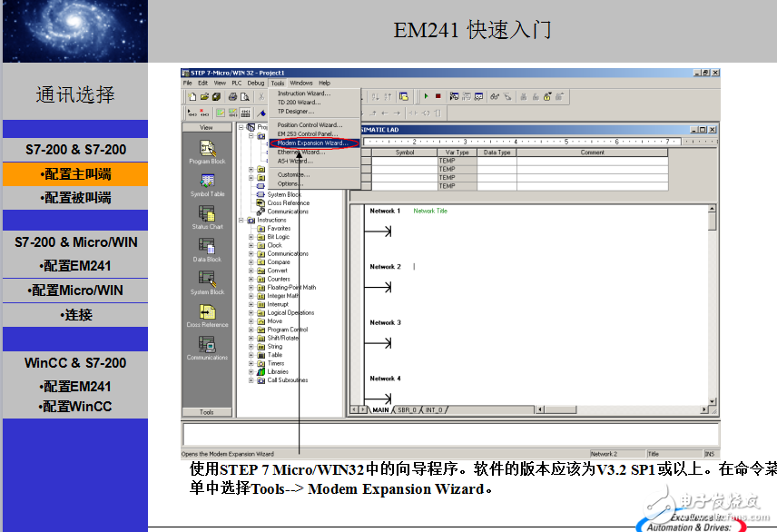777x532 pixels.
Task: Switch to MAIN program tab
Action: pos(380,410)
